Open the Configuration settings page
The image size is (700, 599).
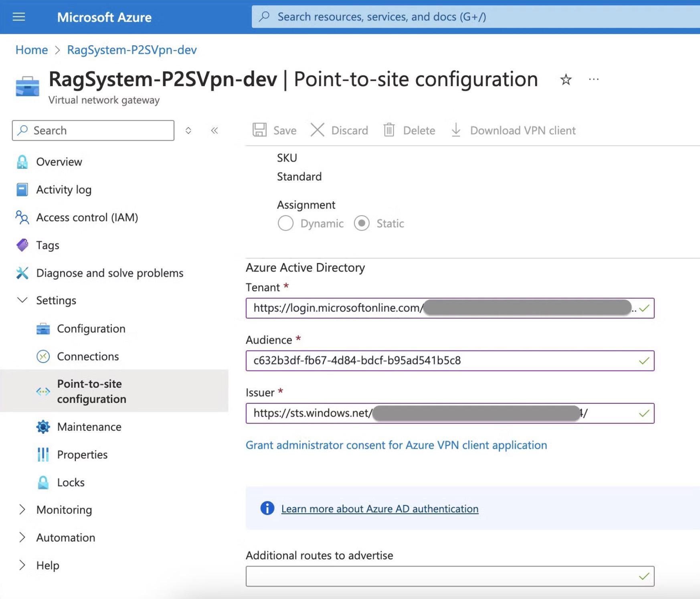point(91,329)
